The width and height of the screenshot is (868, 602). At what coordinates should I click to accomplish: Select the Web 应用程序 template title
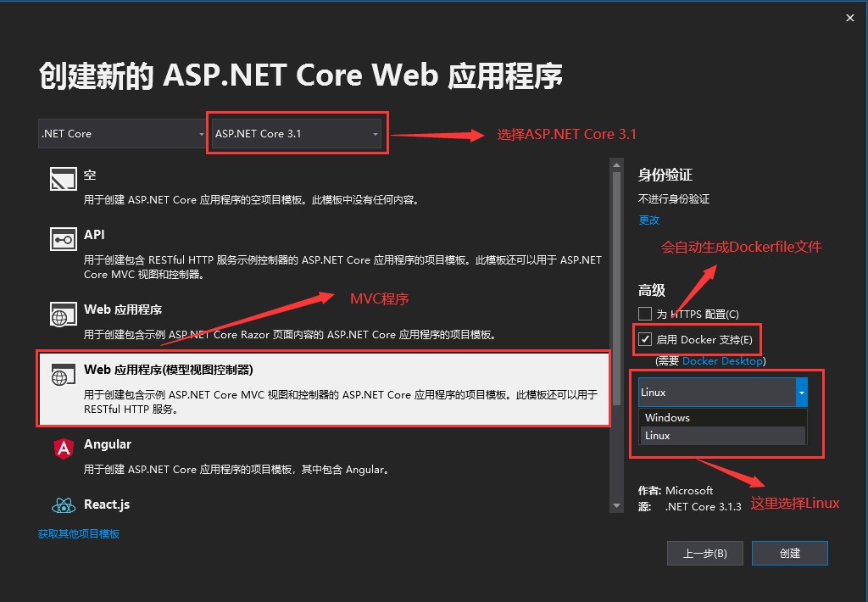[123, 309]
